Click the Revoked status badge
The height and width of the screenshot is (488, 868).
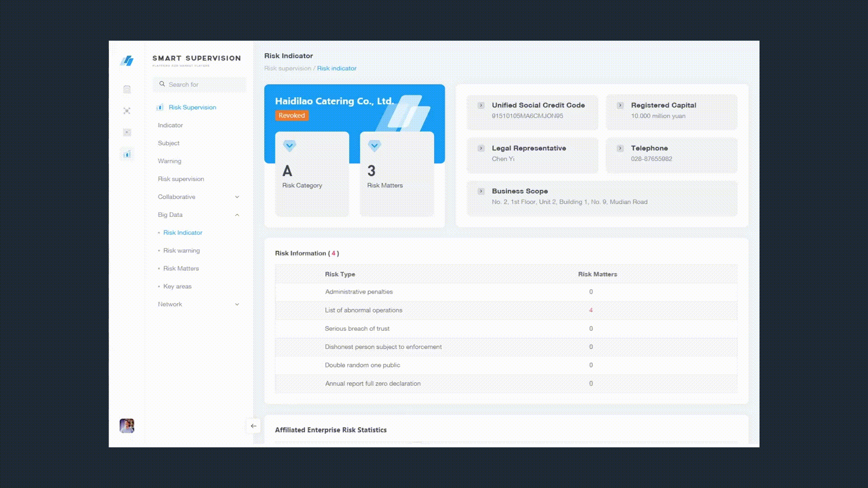coord(292,116)
